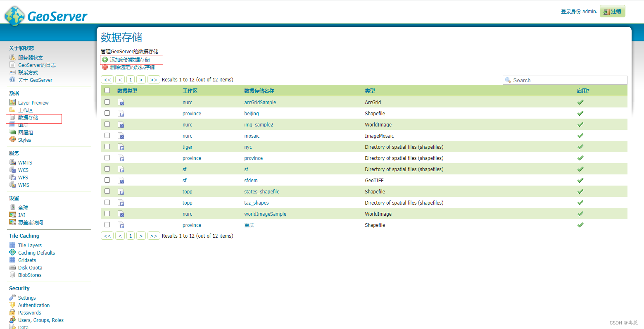
Task: Click the Caching Defaults globe icon
Action: [12, 253]
